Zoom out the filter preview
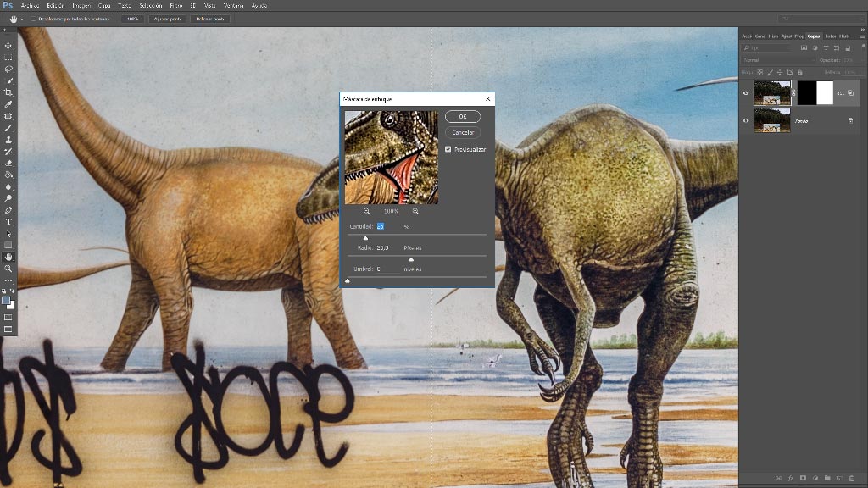Viewport: 868px width, 488px height. [366, 211]
